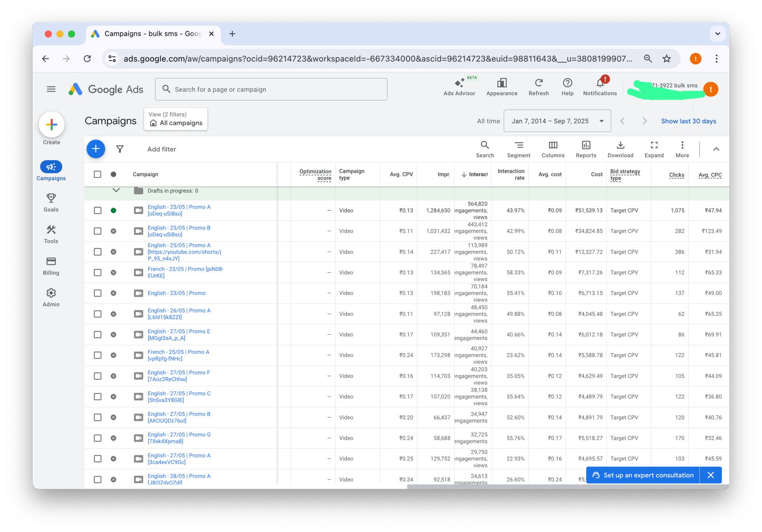Open status dropdown for English - 25/05 Promo B
This screenshot has width=762, height=532.
click(113, 231)
